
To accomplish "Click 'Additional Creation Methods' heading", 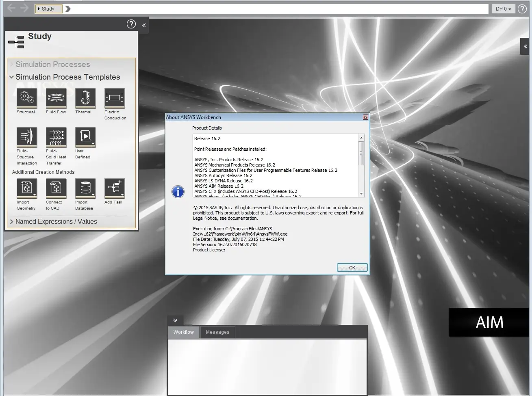I will pyautogui.click(x=43, y=172).
